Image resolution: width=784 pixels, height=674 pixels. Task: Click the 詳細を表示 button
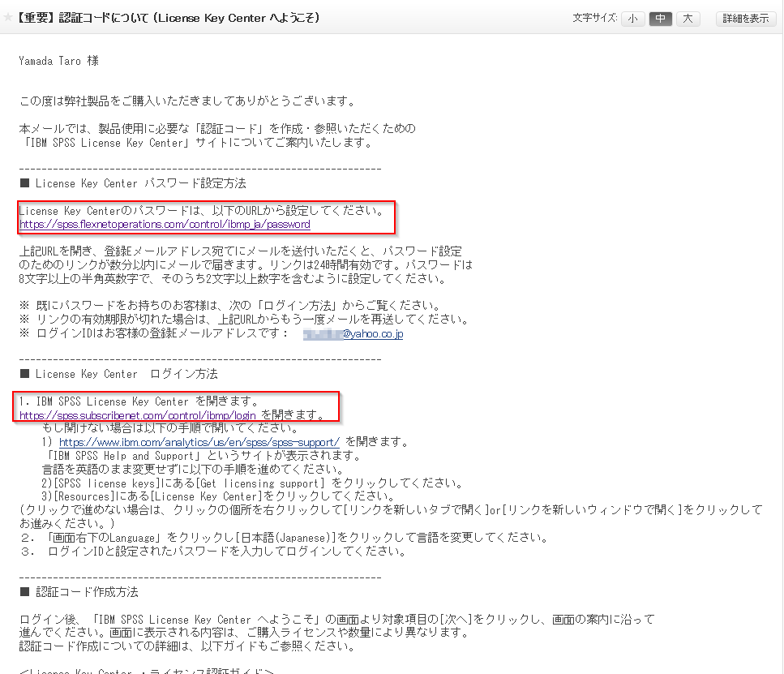point(746,19)
